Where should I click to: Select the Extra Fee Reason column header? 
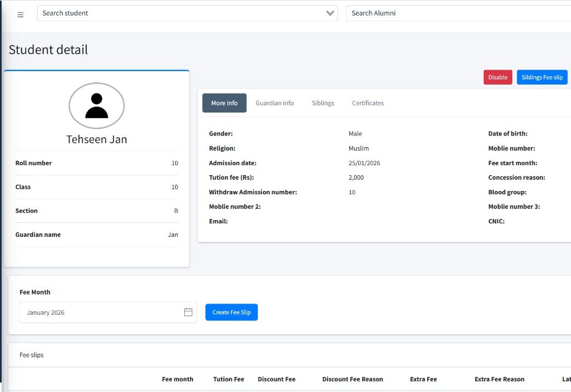tap(499, 379)
